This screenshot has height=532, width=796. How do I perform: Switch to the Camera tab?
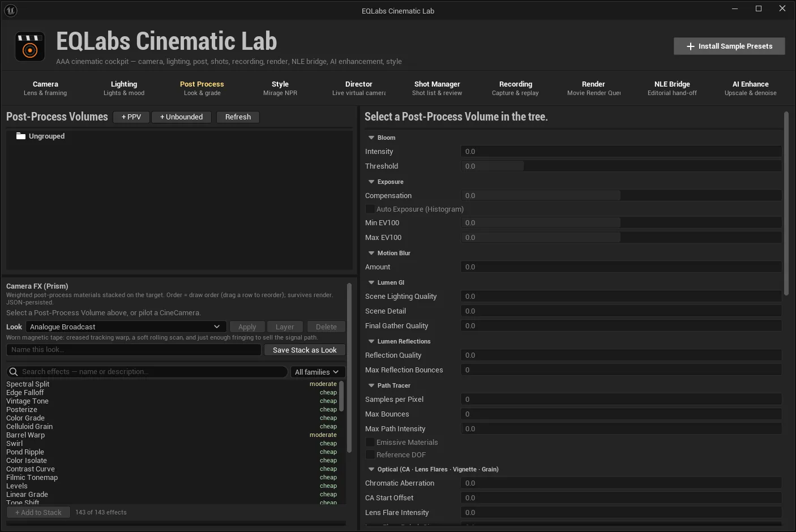click(45, 88)
